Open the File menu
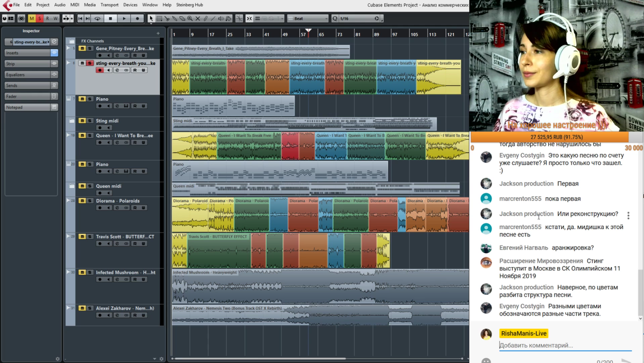 [x=17, y=5]
